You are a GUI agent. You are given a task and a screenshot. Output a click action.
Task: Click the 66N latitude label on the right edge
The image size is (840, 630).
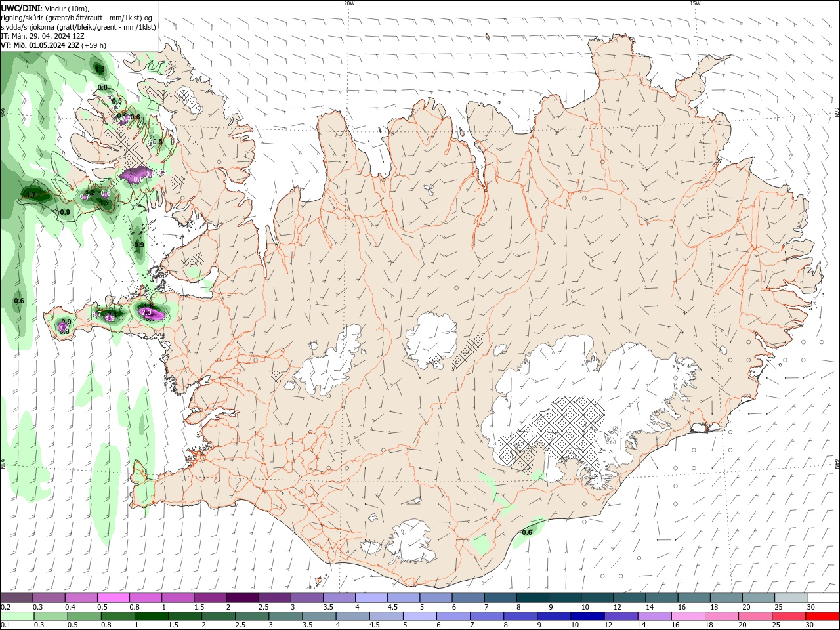(837, 113)
